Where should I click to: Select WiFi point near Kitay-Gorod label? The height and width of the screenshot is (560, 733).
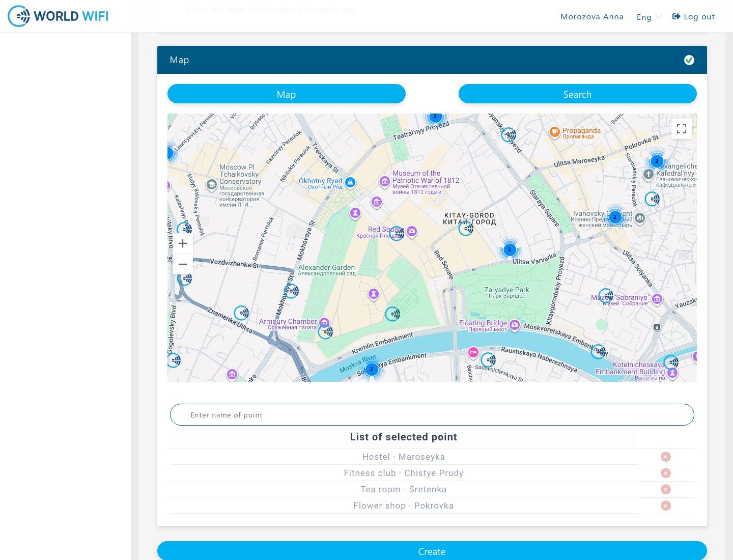coord(466,229)
